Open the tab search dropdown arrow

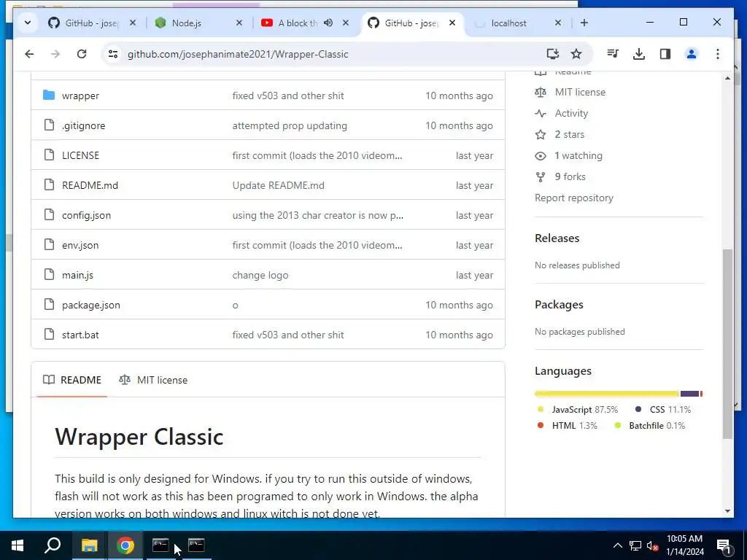pos(28,23)
